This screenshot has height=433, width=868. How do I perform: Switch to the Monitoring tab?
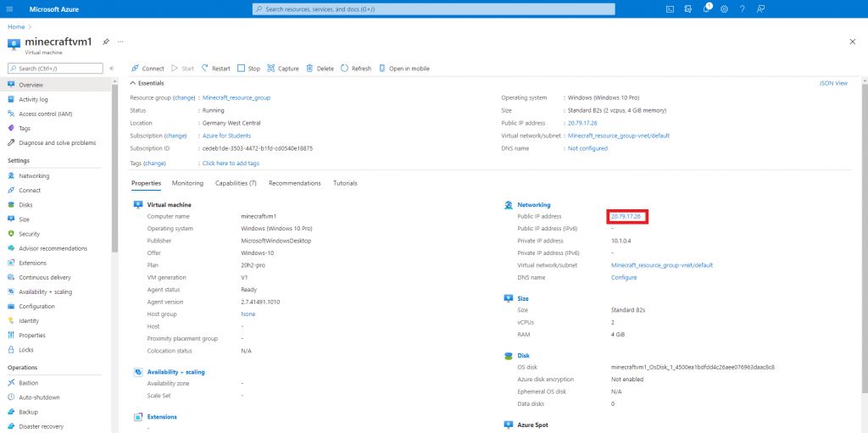[187, 183]
